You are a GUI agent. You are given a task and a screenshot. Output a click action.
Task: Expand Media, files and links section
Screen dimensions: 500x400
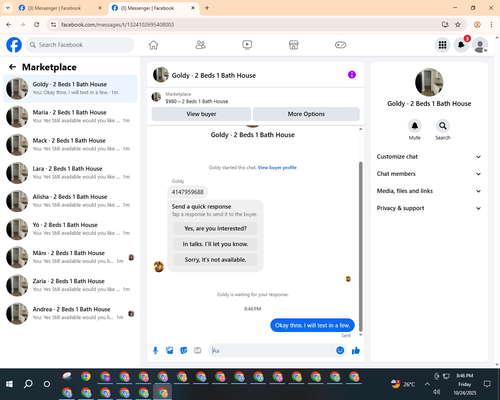click(429, 191)
